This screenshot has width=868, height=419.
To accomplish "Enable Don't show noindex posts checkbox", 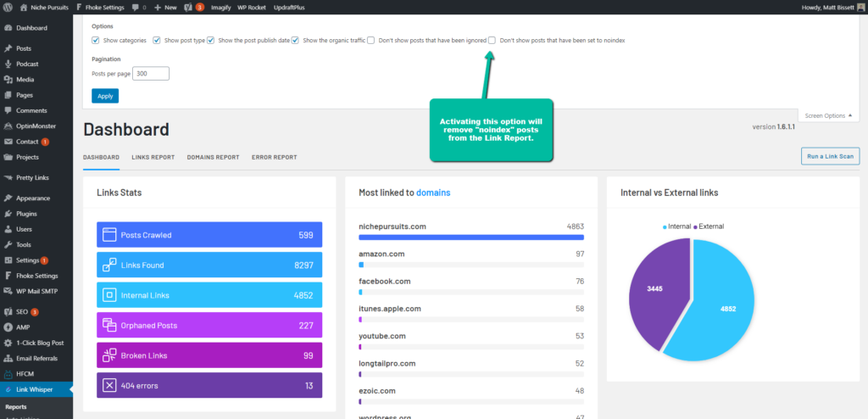I will tap(492, 41).
